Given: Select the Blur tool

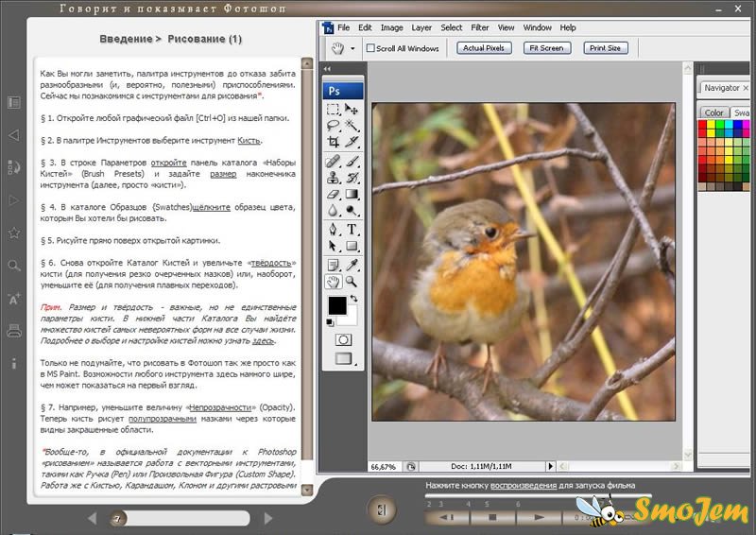Looking at the screenshot, I should click(x=333, y=211).
